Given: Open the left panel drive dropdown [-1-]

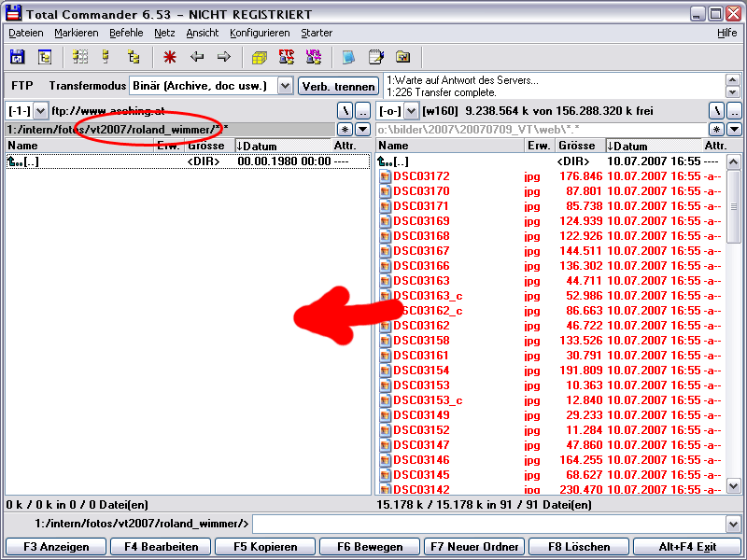Looking at the screenshot, I should coord(40,111).
